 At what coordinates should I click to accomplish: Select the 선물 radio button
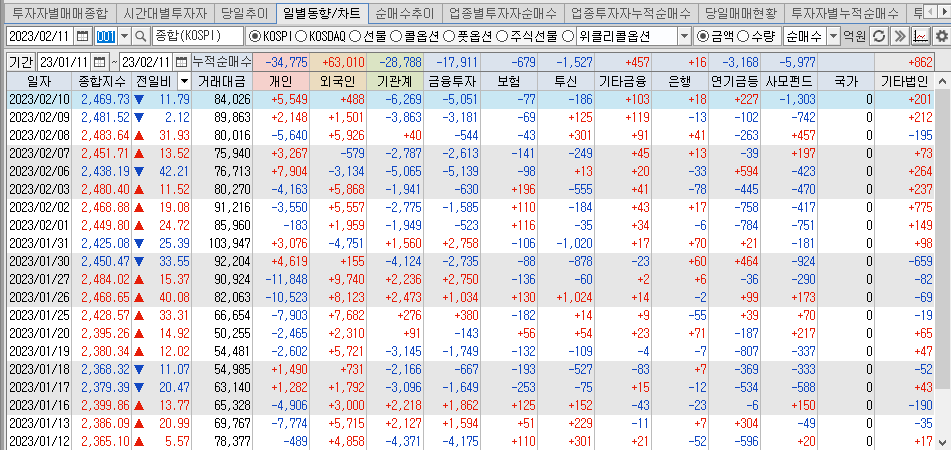[355, 37]
